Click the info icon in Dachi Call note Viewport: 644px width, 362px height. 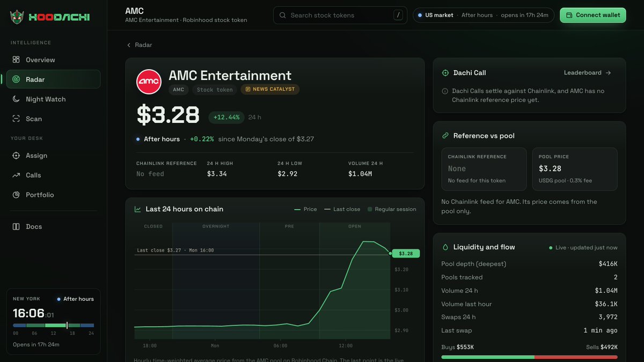click(x=444, y=91)
